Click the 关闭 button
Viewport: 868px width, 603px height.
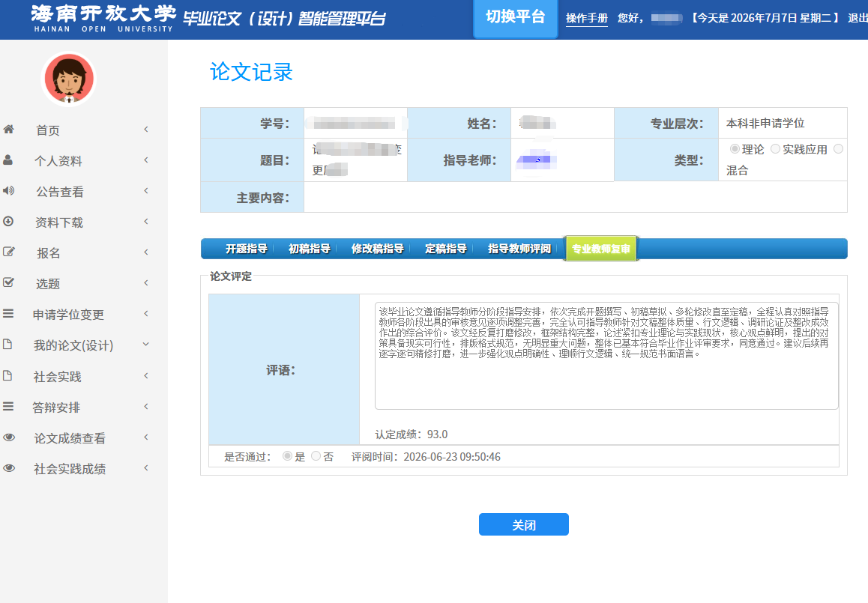coord(524,524)
